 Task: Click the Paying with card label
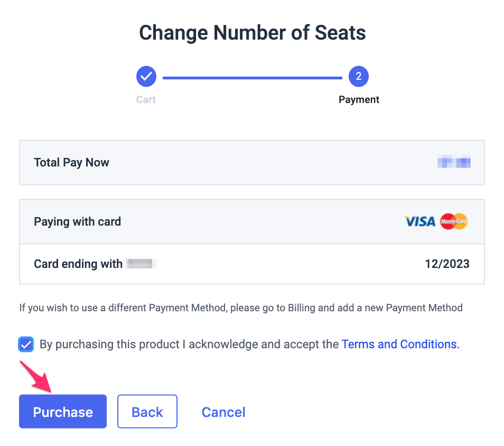(x=77, y=221)
